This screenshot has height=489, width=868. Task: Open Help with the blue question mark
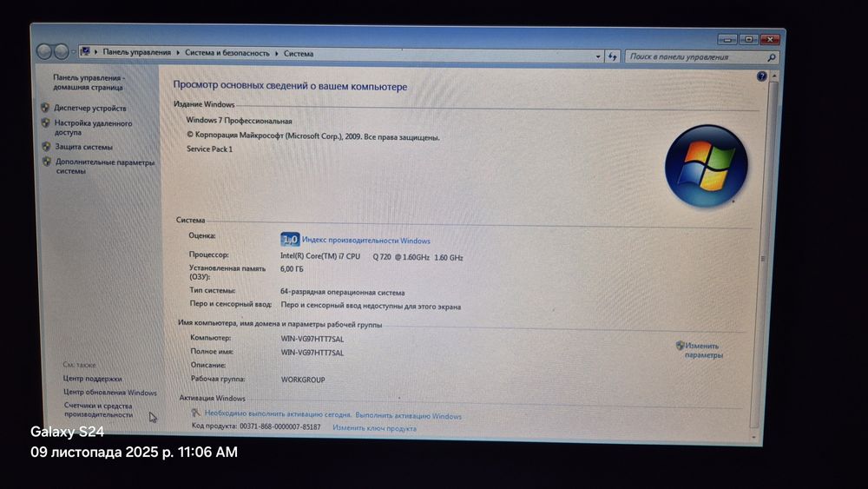coord(762,76)
